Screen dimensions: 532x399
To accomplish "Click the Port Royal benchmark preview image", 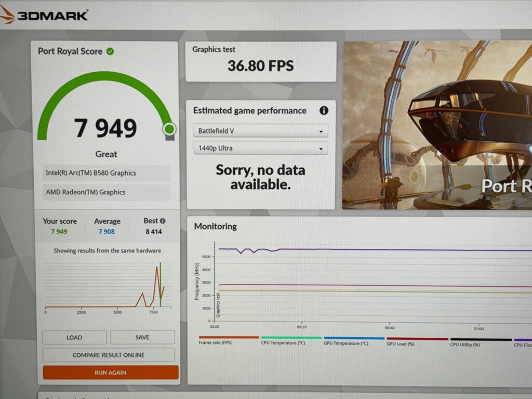I will [x=437, y=125].
